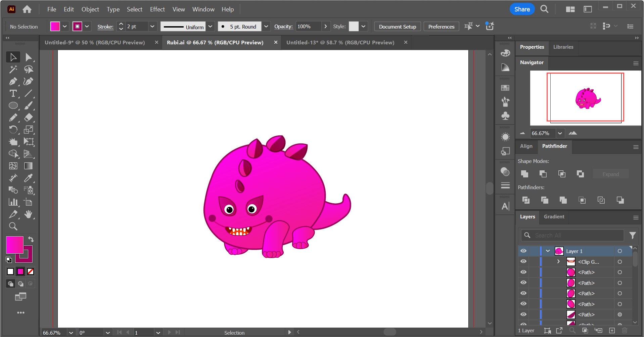
Task: Click the Divide pathfinder icon
Action: [526, 200]
